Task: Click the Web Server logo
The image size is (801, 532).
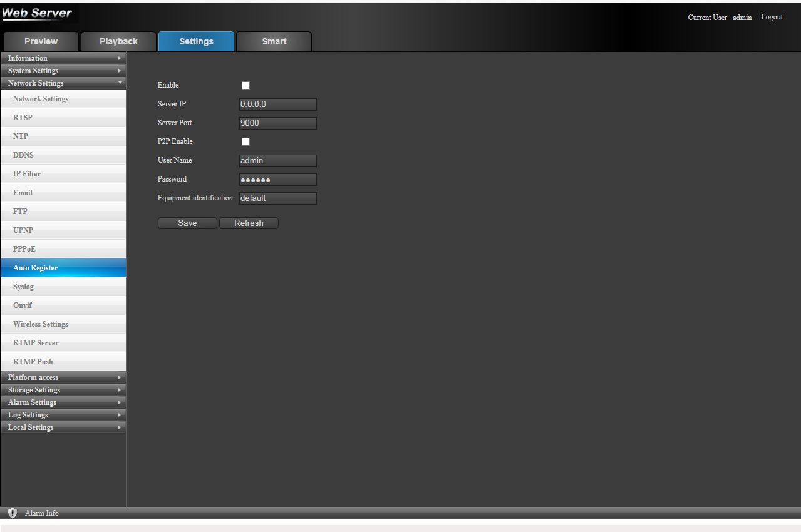Action: 38,13
